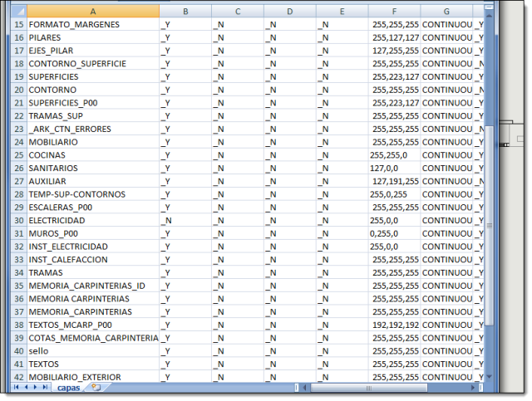
Task: Click cell MOBILIARIO in row 24
Action: pos(93,142)
